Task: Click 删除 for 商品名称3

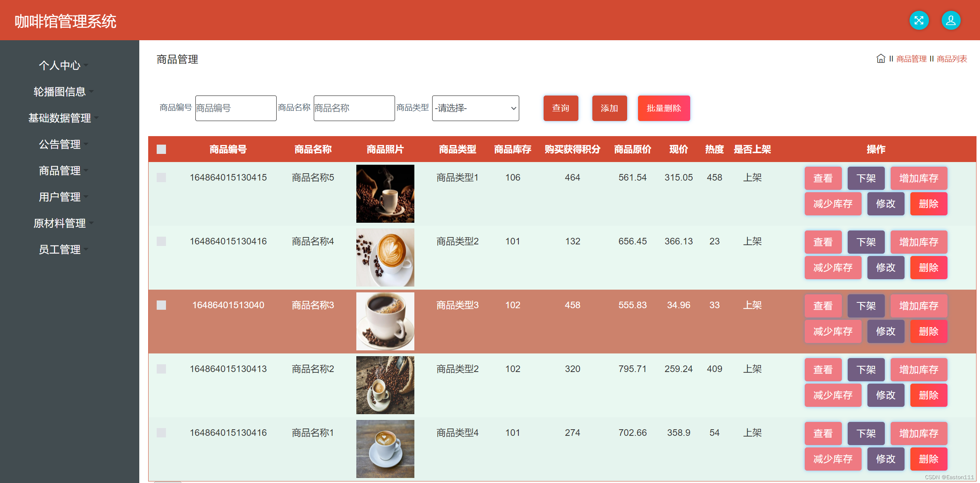Action: click(929, 331)
